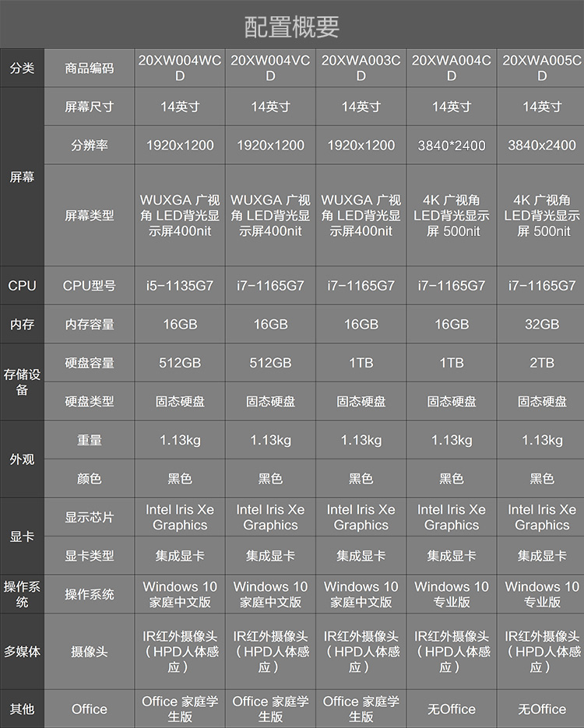The image size is (584, 728).
Task: Click the CPU category cell
Action: 22,286
